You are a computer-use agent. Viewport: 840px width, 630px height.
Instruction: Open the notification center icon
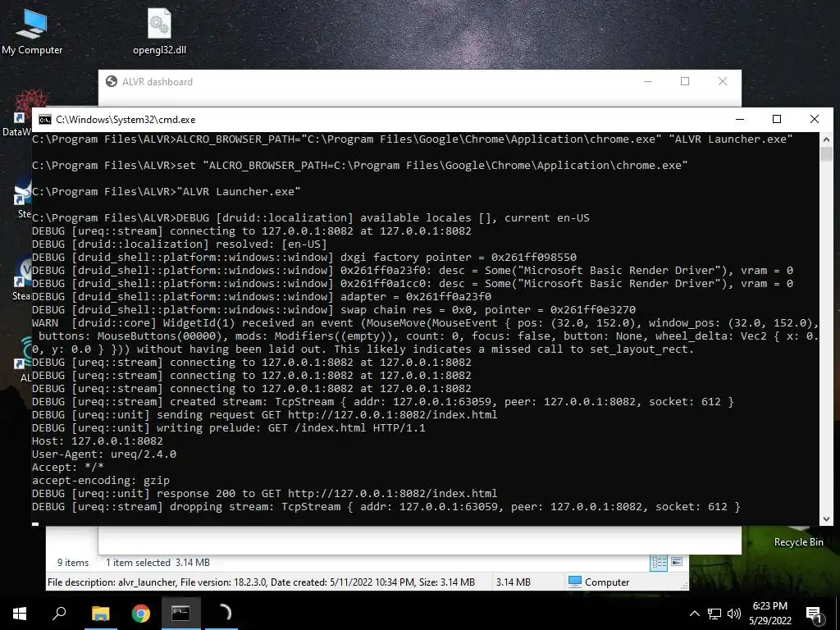point(814,614)
